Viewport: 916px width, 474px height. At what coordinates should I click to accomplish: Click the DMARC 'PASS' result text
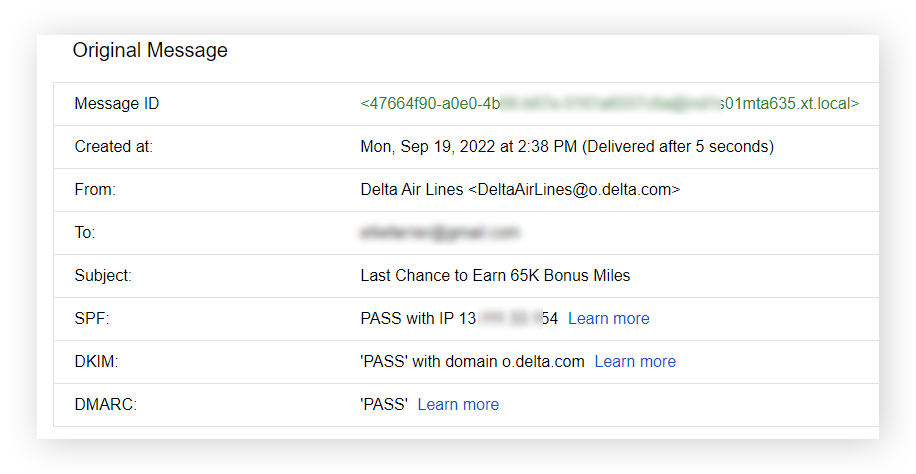pos(384,405)
